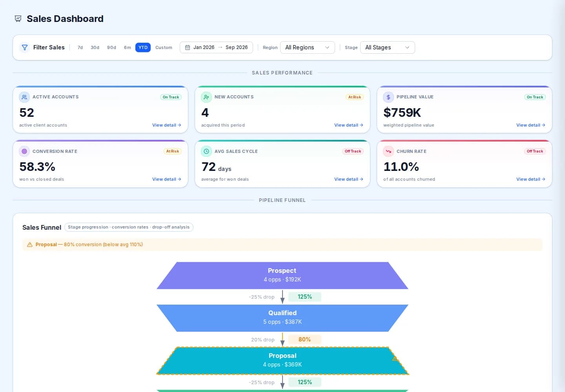Click the 125% rate between Prospect and Qualified
The width and height of the screenshot is (565, 392).
point(305,297)
